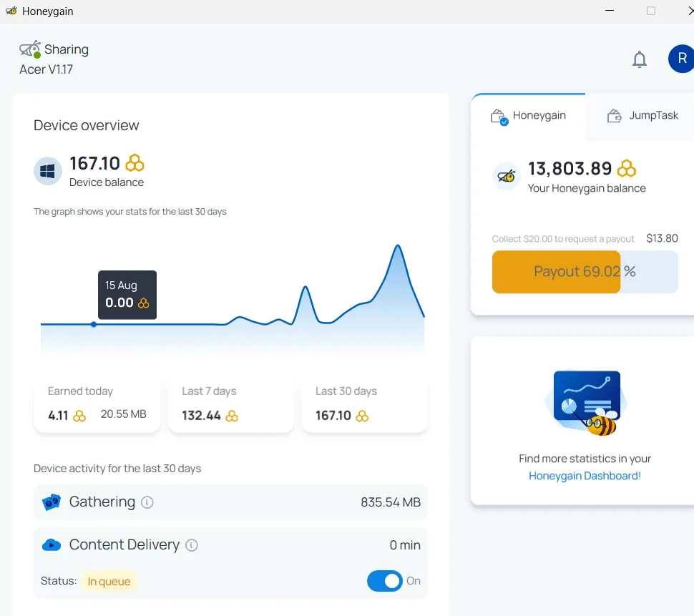Open the R profile avatar

point(681,59)
